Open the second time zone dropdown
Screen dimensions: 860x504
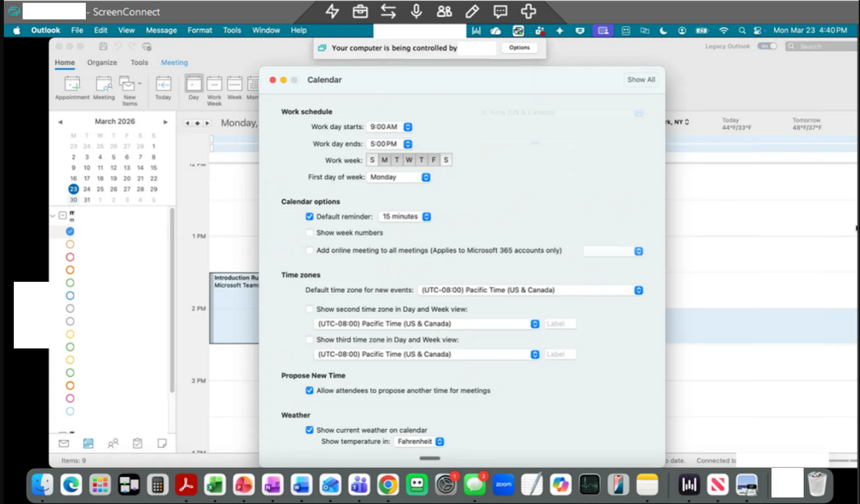point(428,324)
